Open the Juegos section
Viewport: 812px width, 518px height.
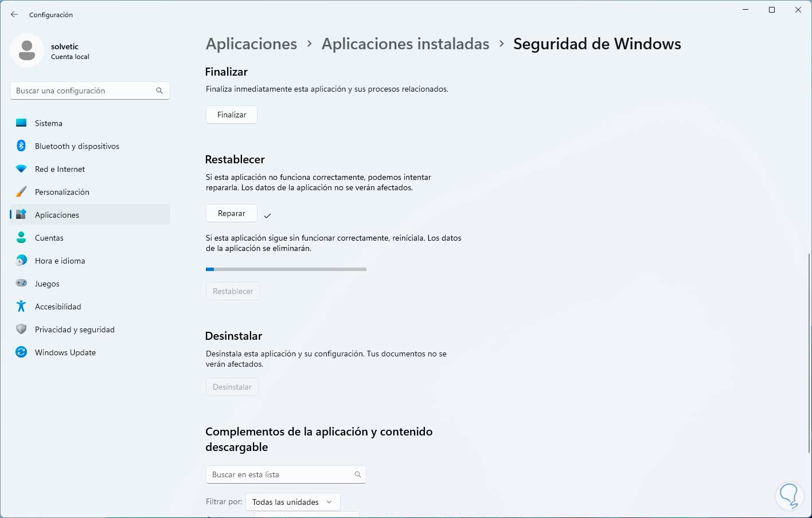[90, 284]
